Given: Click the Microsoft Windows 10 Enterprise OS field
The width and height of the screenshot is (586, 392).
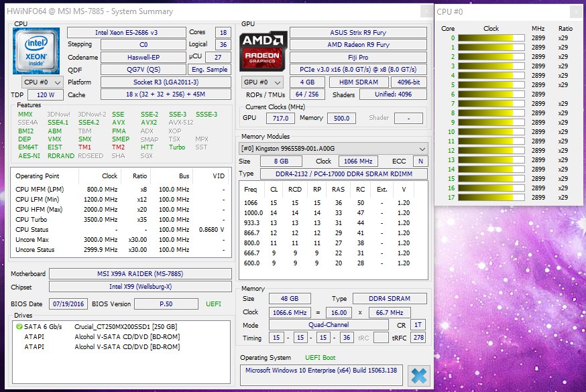Looking at the screenshot, I should [321, 375].
